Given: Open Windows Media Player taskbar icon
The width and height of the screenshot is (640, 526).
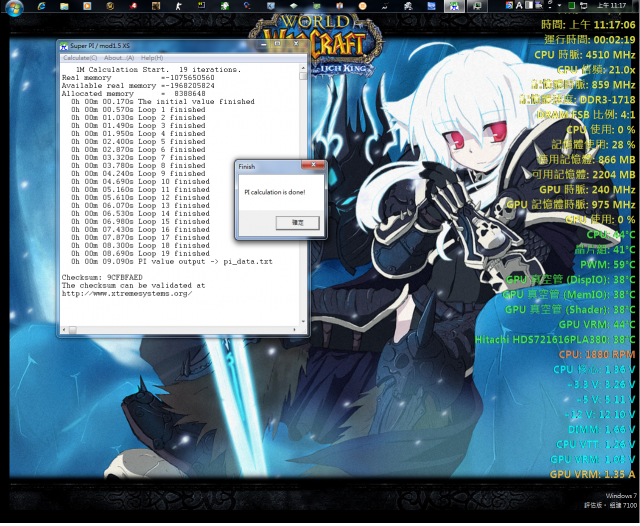Looking at the screenshot, I should tap(87, 6).
